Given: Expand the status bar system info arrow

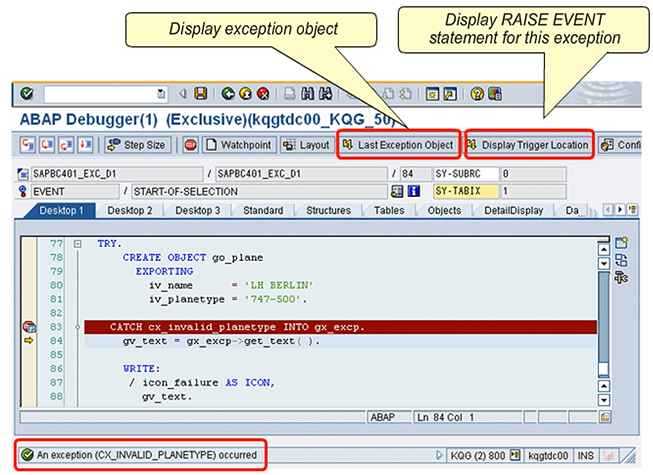Looking at the screenshot, I should click(x=439, y=456).
